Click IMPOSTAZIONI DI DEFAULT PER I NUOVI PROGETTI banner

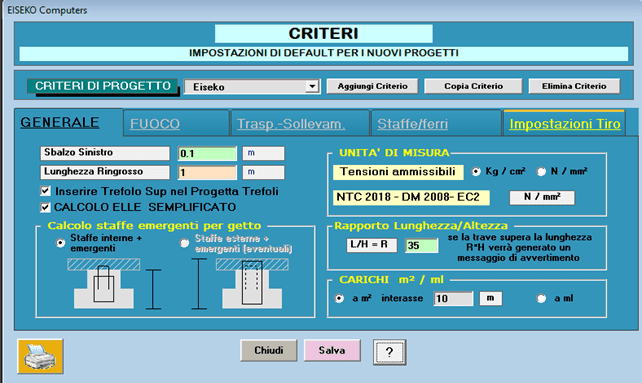[x=323, y=53]
